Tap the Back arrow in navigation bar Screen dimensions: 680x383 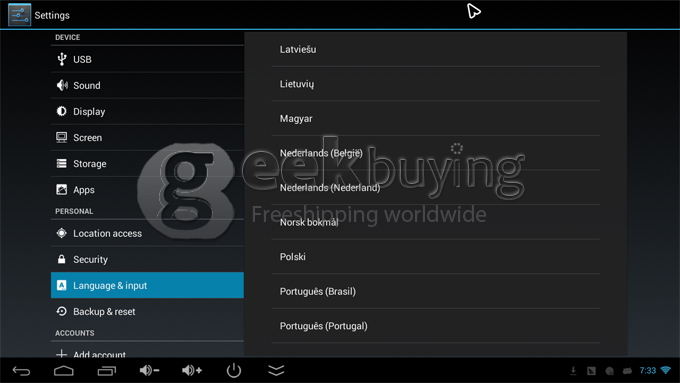[x=21, y=370]
